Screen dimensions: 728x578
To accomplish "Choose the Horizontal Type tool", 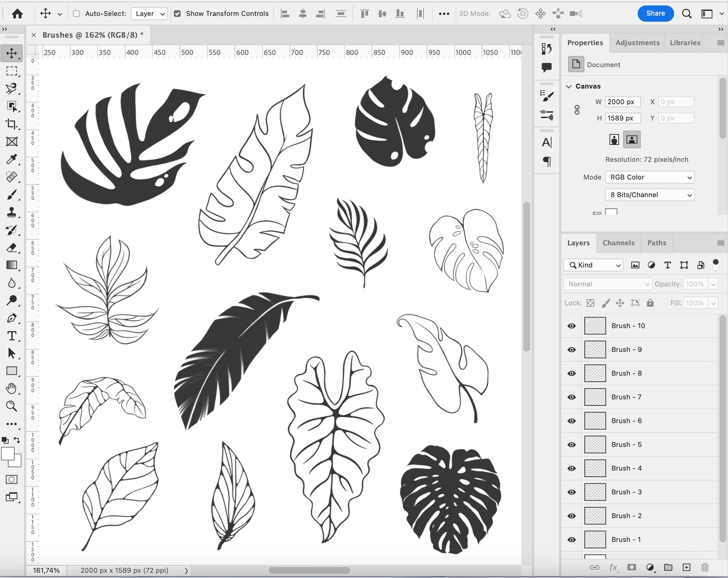I will click(12, 336).
